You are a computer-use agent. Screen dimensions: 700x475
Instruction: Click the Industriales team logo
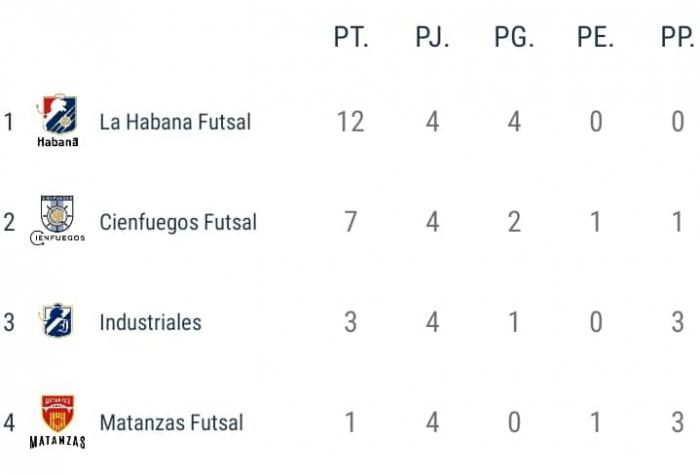click(57, 321)
